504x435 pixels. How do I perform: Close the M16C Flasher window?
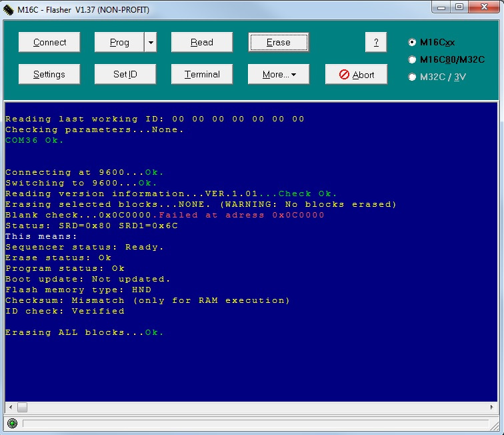(x=484, y=7)
